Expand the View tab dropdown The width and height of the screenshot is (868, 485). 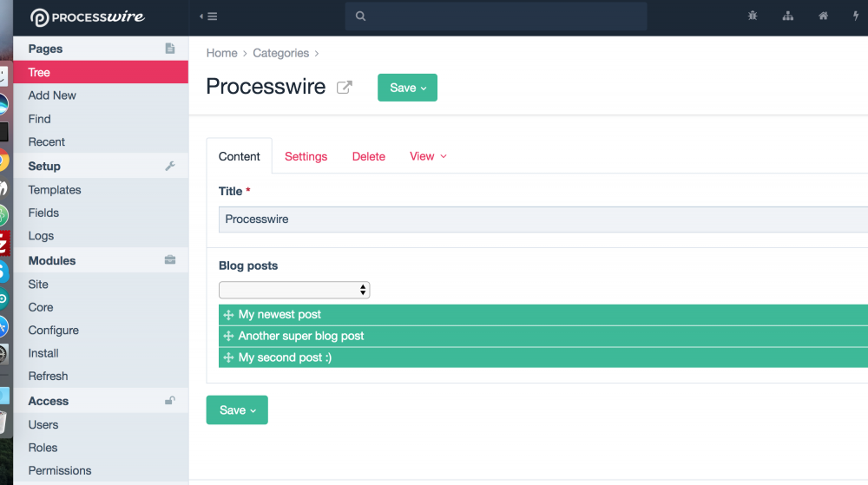[428, 156]
